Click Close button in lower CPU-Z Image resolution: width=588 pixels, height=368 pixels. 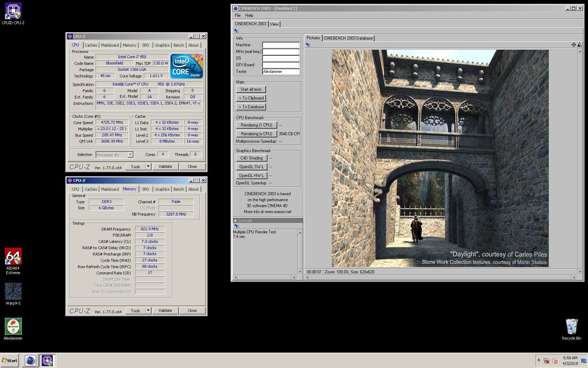192,311
